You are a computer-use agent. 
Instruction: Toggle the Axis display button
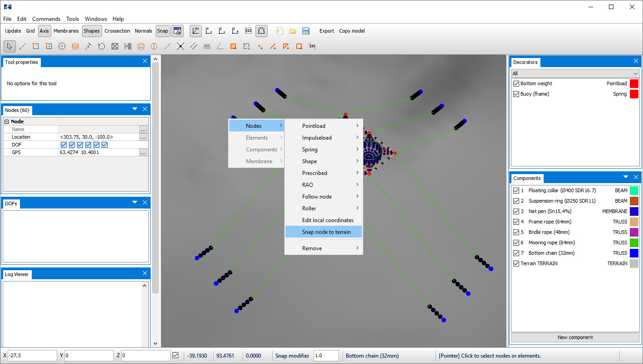click(44, 31)
